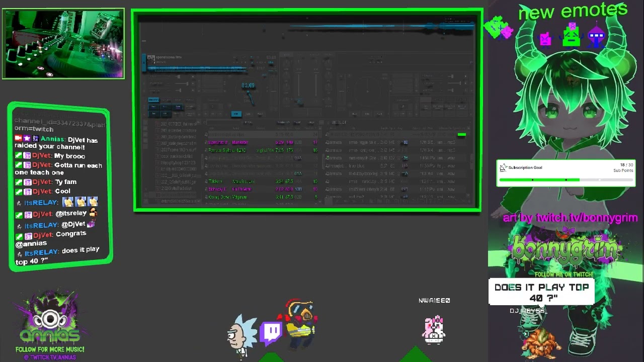Click the Twitch logo sprite beside Rick
Viewport: 644px width, 362px height.
click(x=272, y=333)
